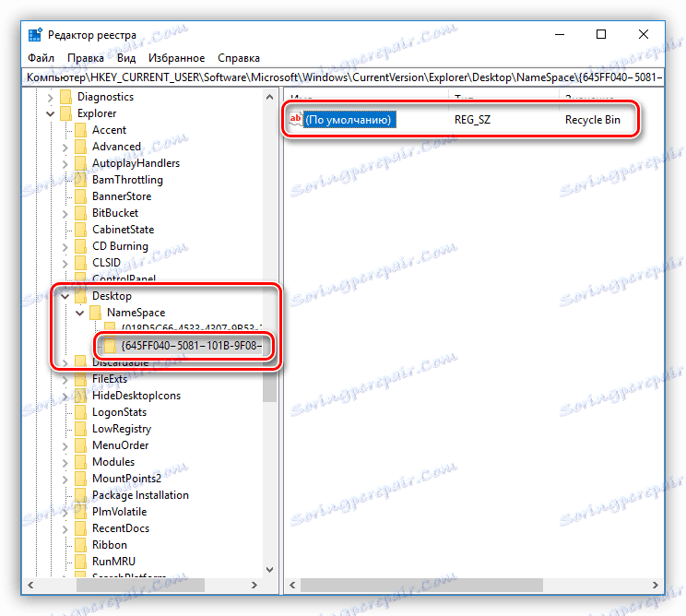This screenshot has width=686, height=616.
Task: Click the CD Burning folder icon
Action: click(x=80, y=246)
